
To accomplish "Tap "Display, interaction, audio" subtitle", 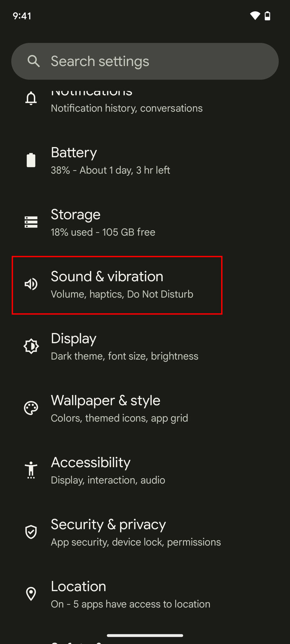I will [108, 480].
